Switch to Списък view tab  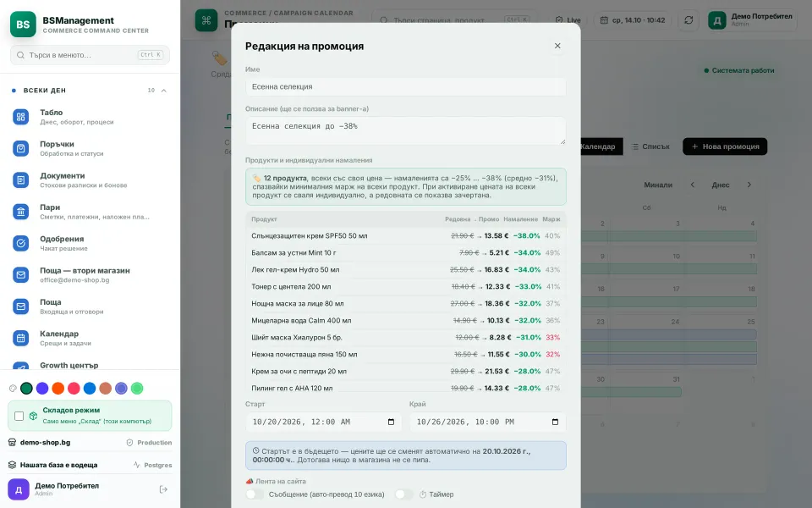pyautogui.click(x=650, y=146)
